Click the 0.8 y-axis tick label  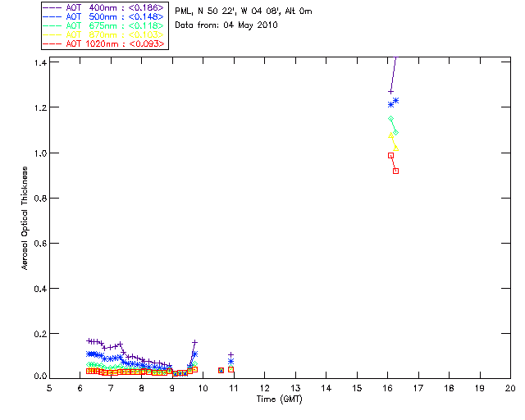click(40, 199)
